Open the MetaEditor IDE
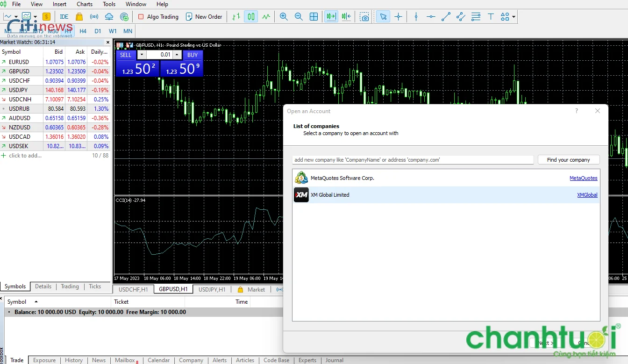Image resolution: width=628 pixels, height=364 pixels. pyautogui.click(x=64, y=17)
